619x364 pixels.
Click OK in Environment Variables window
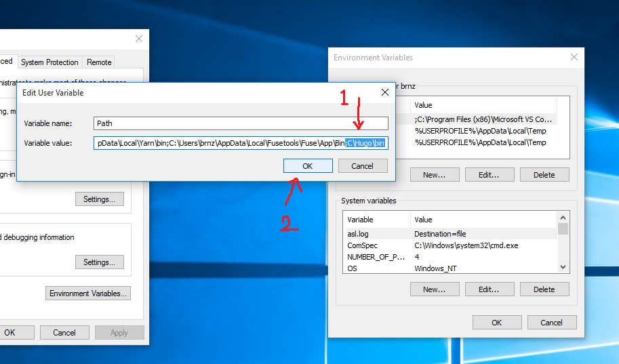pyautogui.click(x=497, y=322)
